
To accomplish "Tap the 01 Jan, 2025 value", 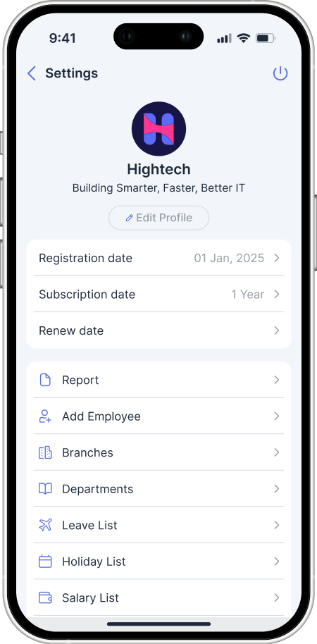I will 229,259.
